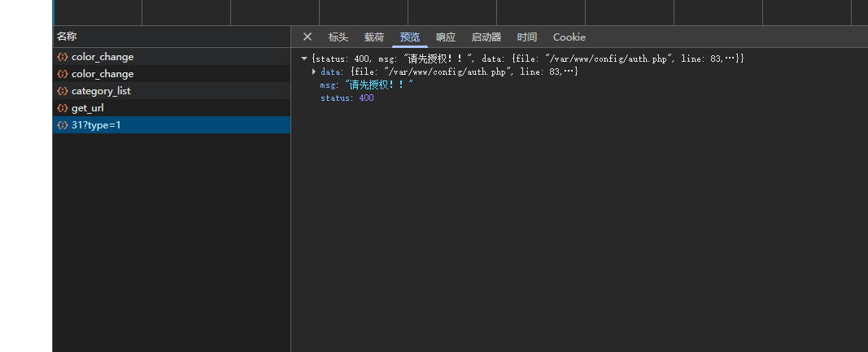Click the JSON icon beside category_list
The height and width of the screenshot is (352, 868).
coord(63,91)
